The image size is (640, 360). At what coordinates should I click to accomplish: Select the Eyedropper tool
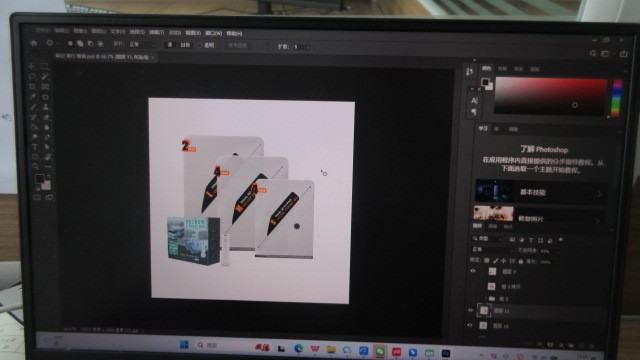(x=33, y=97)
